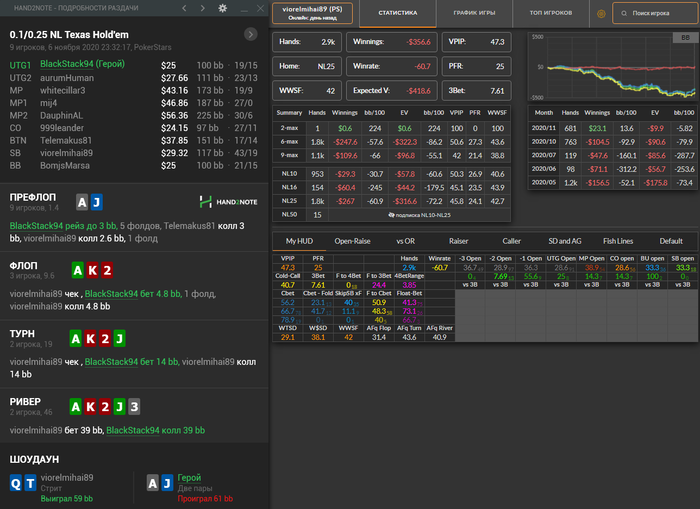Viewport: 700px width, 509px height.
Task: Click the red King card on flop
Action: click(92, 270)
